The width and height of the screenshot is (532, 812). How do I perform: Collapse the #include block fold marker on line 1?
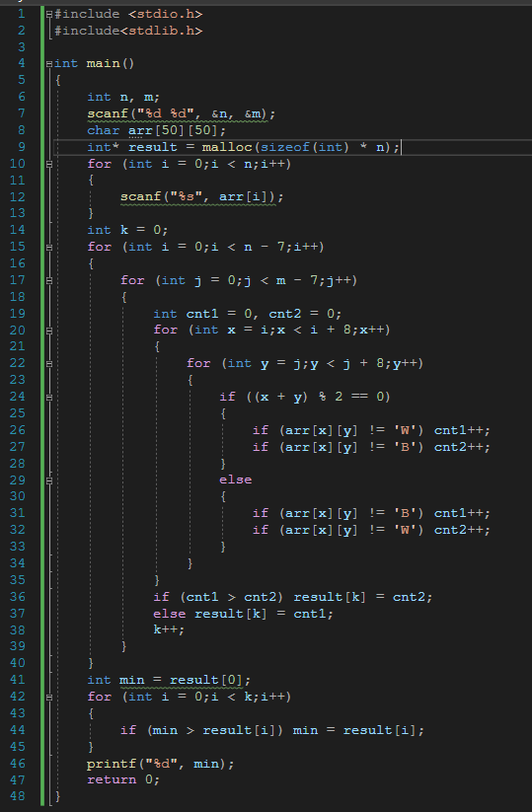49,15
